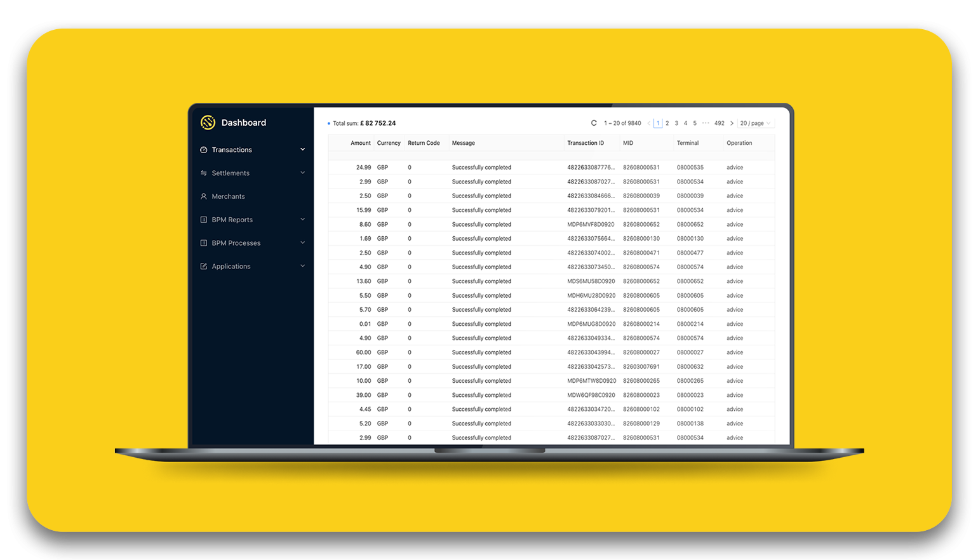Click the Merchants person icon
978x560 pixels.
[204, 197]
